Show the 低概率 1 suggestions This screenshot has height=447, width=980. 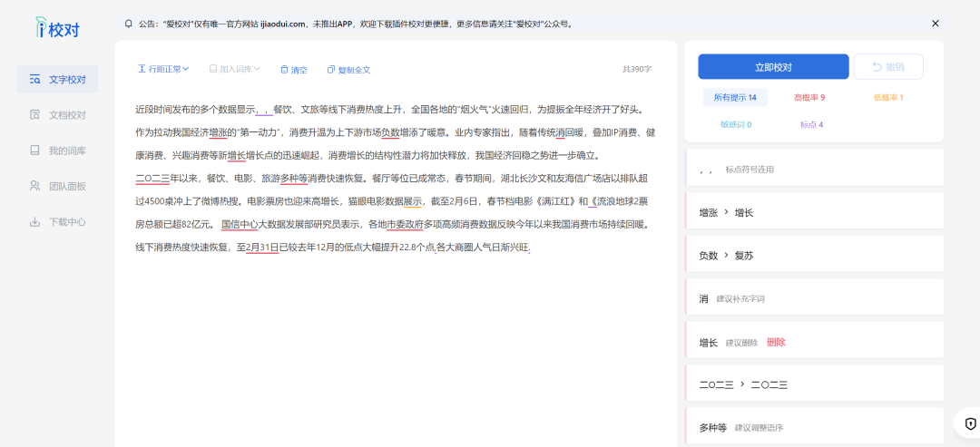click(888, 97)
